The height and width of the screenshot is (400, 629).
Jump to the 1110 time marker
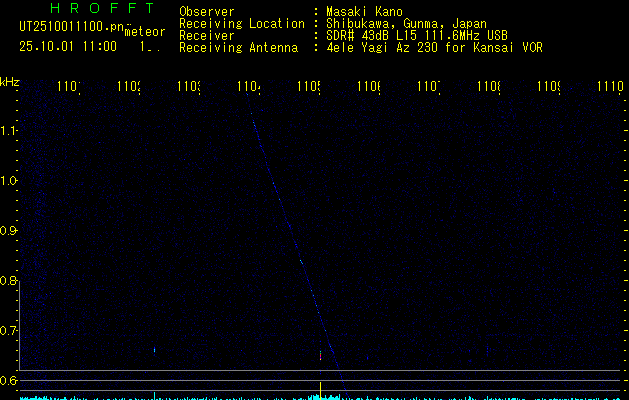608,88
